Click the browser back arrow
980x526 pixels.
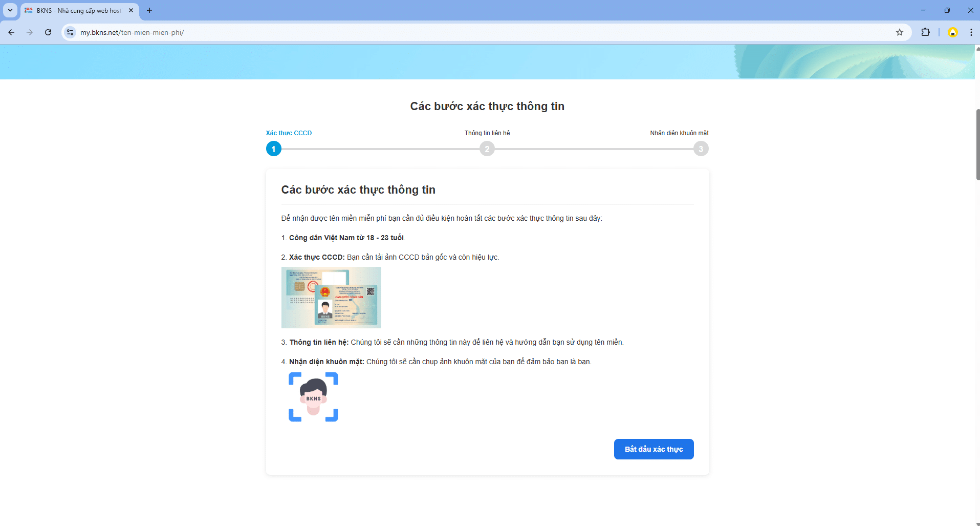point(11,32)
